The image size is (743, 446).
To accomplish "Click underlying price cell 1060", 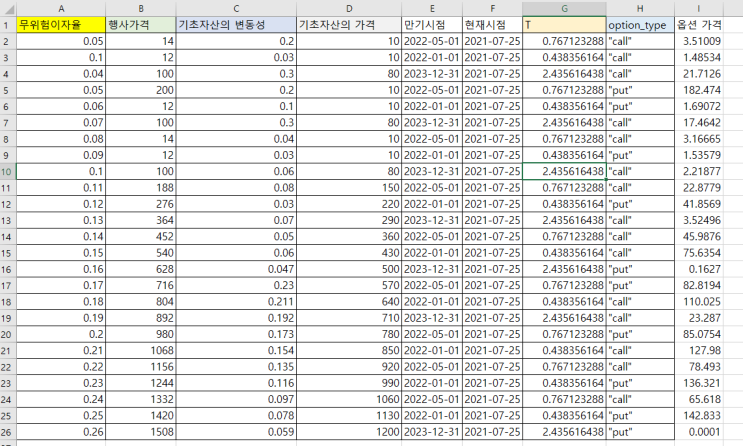I will [349, 400].
